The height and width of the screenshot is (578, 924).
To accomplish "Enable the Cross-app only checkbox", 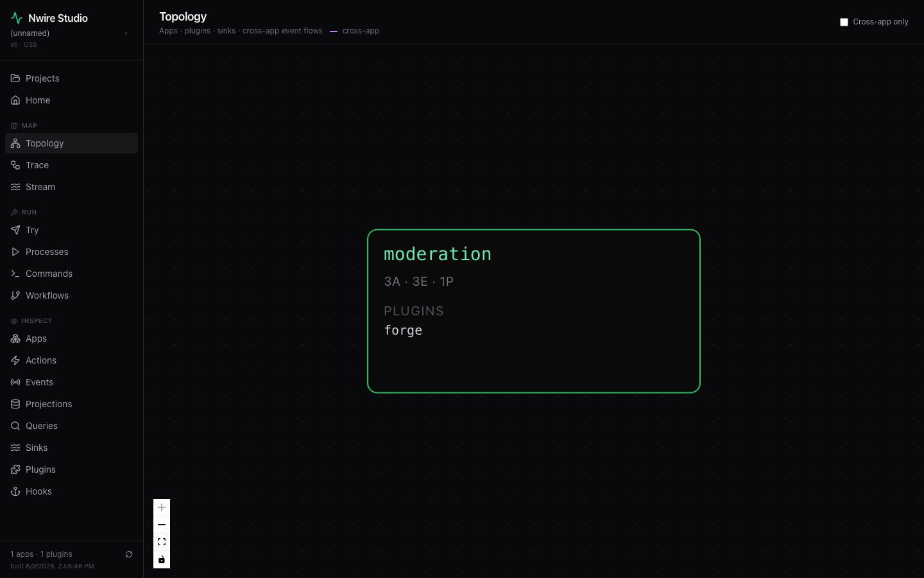I will coord(844,22).
